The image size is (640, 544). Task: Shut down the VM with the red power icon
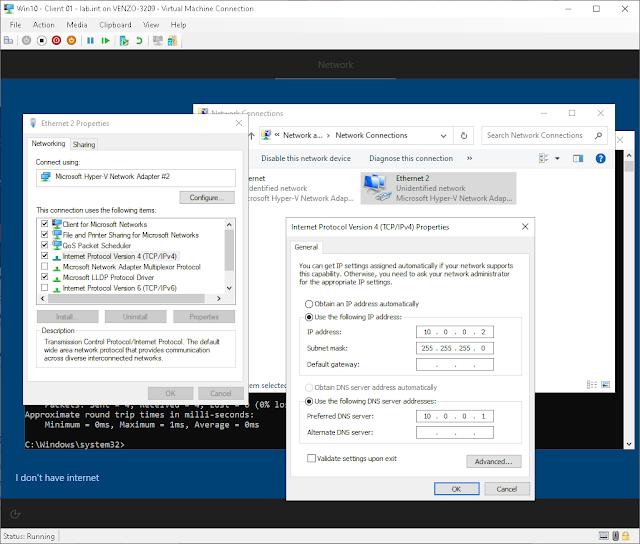pyautogui.click(x=56, y=40)
